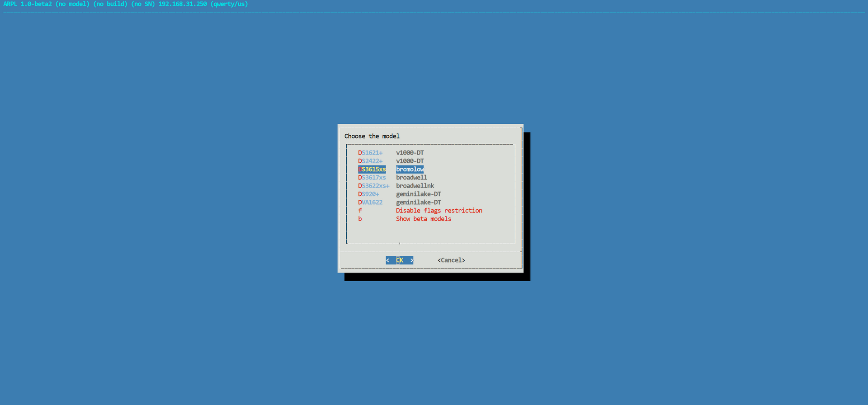Click the 'Choose the model' dialog title

point(372,136)
